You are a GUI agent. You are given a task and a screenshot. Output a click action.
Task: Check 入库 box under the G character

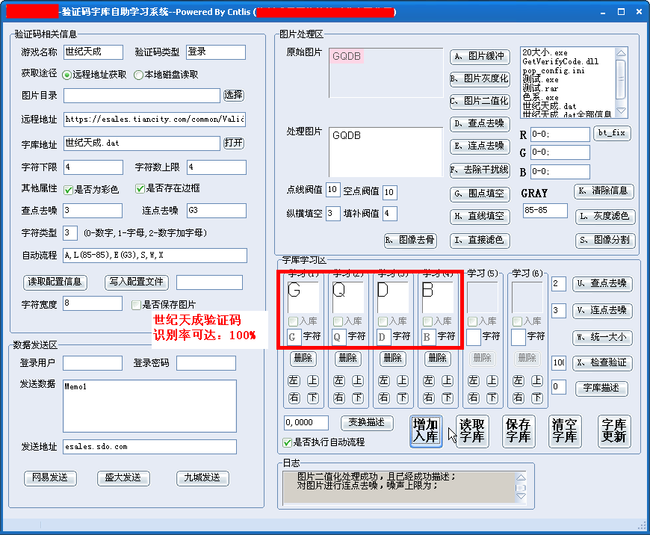(x=293, y=322)
